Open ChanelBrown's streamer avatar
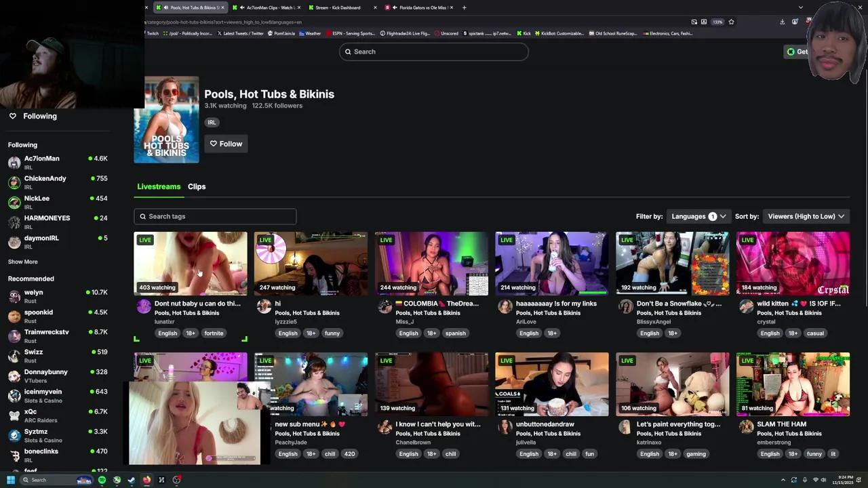The width and height of the screenshot is (868, 488). 384,428
